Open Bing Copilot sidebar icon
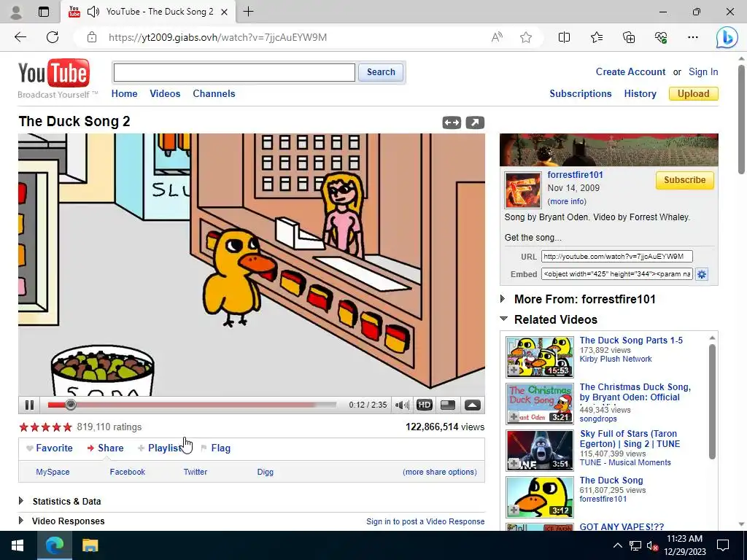The image size is (747, 560). [x=727, y=37]
